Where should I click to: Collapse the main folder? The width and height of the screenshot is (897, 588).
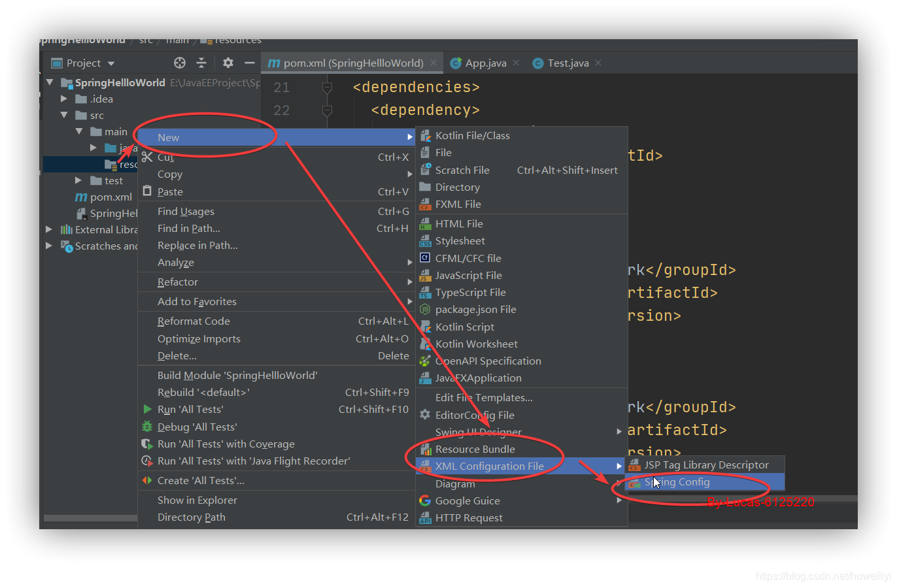point(79,131)
